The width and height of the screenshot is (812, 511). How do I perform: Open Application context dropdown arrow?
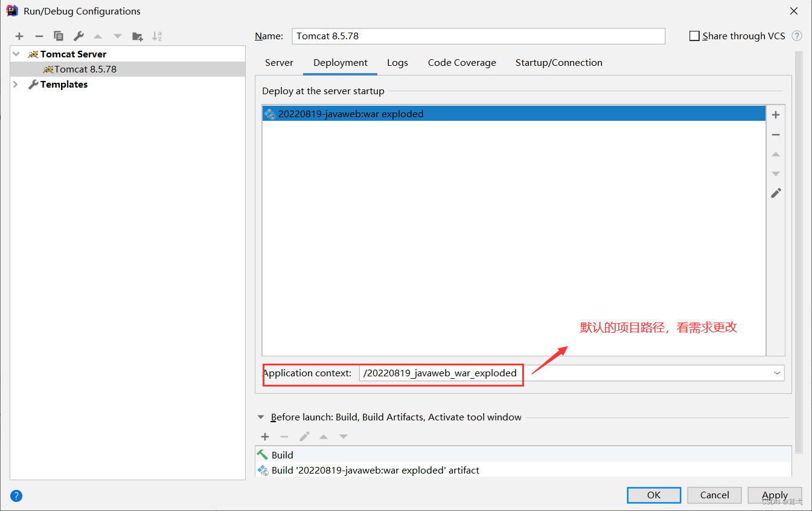pos(777,373)
